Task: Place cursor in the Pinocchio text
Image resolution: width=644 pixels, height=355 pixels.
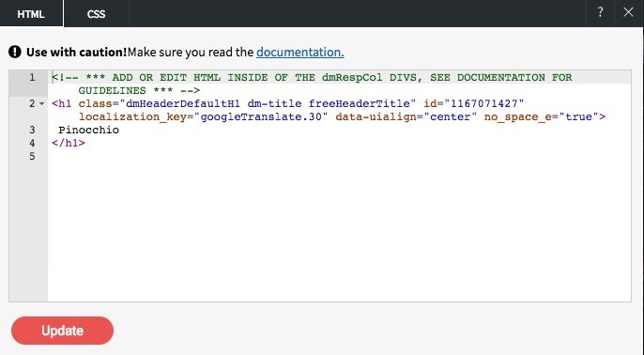Action: (x=88, y=130)
